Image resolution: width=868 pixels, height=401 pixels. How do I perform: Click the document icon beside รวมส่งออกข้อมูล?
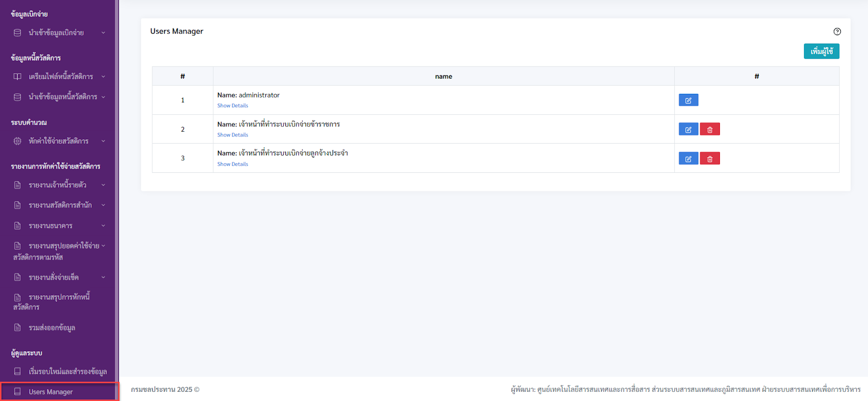point(17,327)
